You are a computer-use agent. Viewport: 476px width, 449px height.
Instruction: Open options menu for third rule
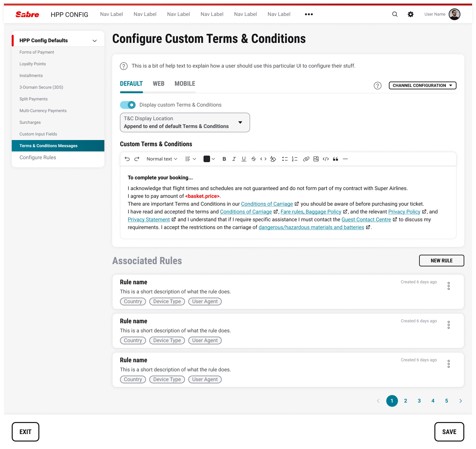pyautogui.click(x=449, y=364)
